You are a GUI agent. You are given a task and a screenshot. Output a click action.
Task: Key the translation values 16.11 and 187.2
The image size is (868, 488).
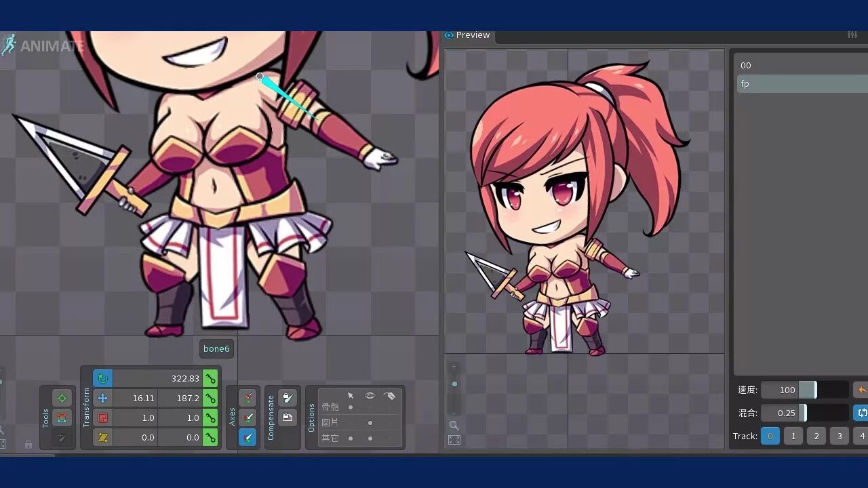coord(210,398)
